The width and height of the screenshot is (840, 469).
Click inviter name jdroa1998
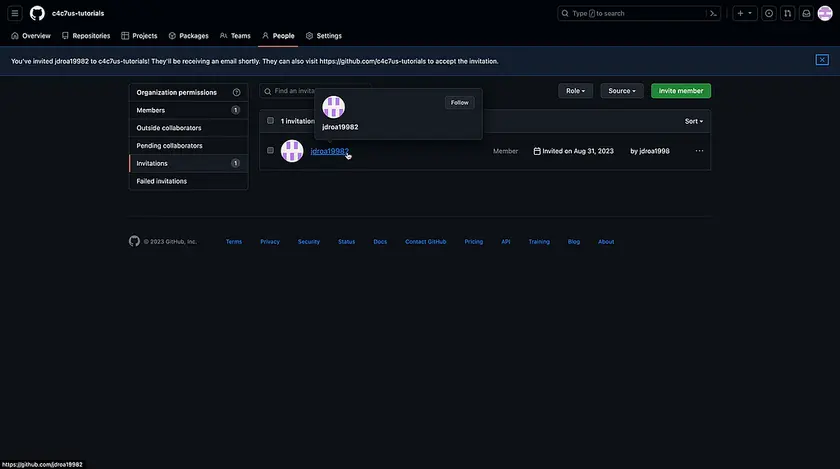pyautogui.click(x=654, y=151)
